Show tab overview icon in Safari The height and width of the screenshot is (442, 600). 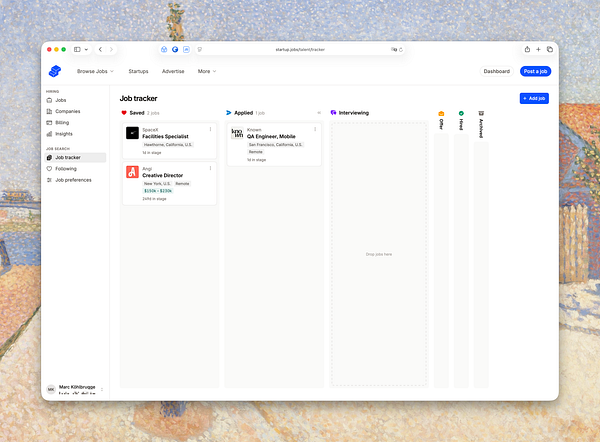point(550,49)
